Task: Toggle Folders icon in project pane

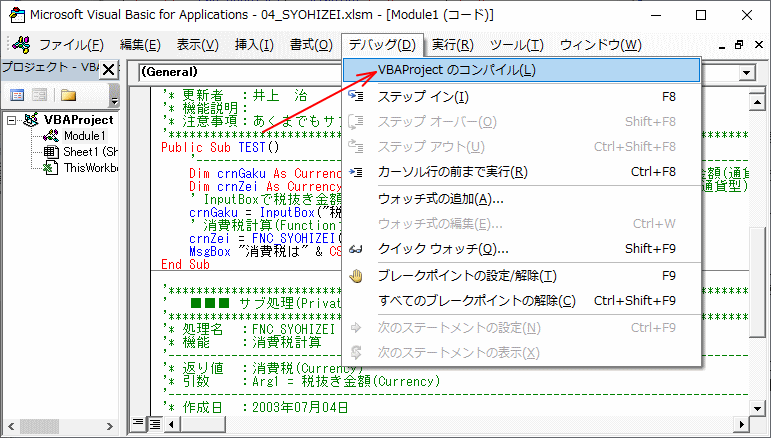Action: coord(68,95)
